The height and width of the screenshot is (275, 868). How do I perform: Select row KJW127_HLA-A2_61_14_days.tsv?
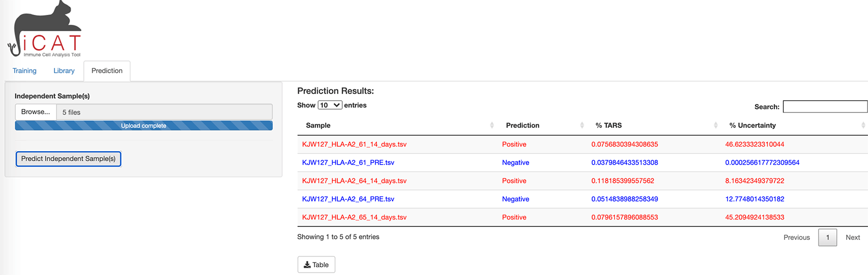point(354,144)
